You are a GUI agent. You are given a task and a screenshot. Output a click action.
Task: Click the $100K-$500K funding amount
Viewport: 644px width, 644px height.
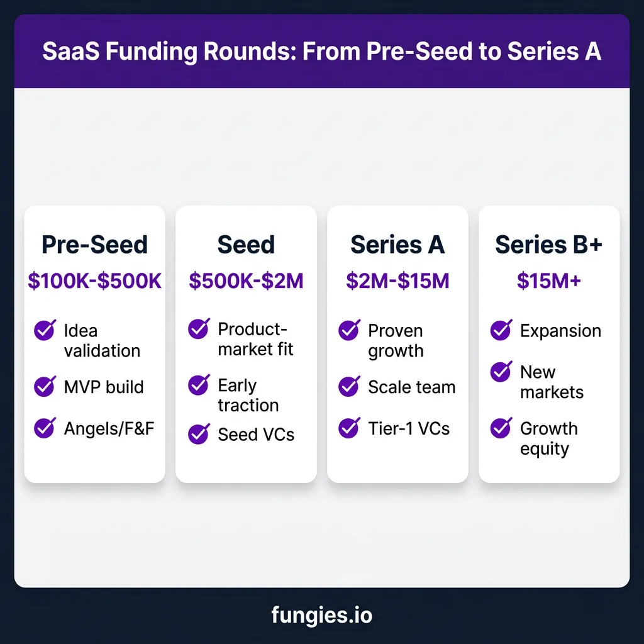point(94,281)
